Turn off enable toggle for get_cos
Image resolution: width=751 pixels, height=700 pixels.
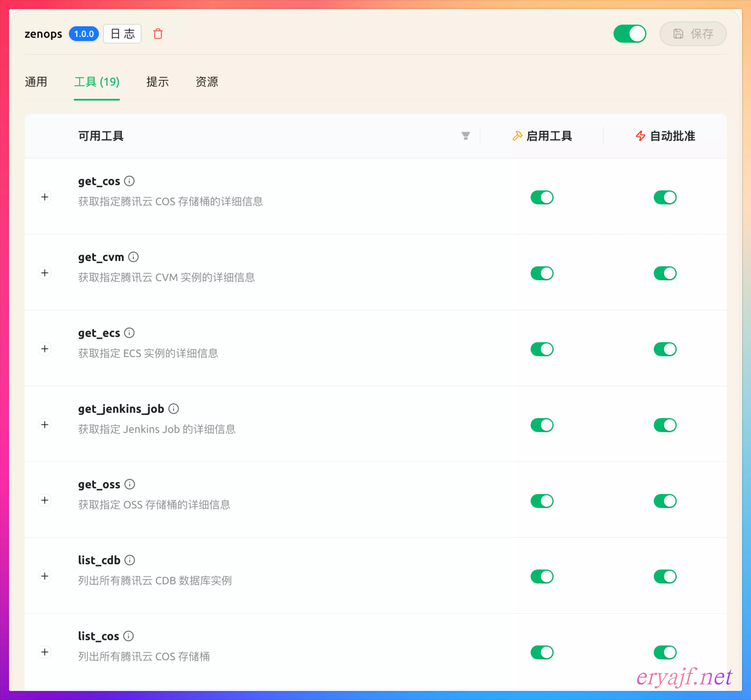click(542, 197)
